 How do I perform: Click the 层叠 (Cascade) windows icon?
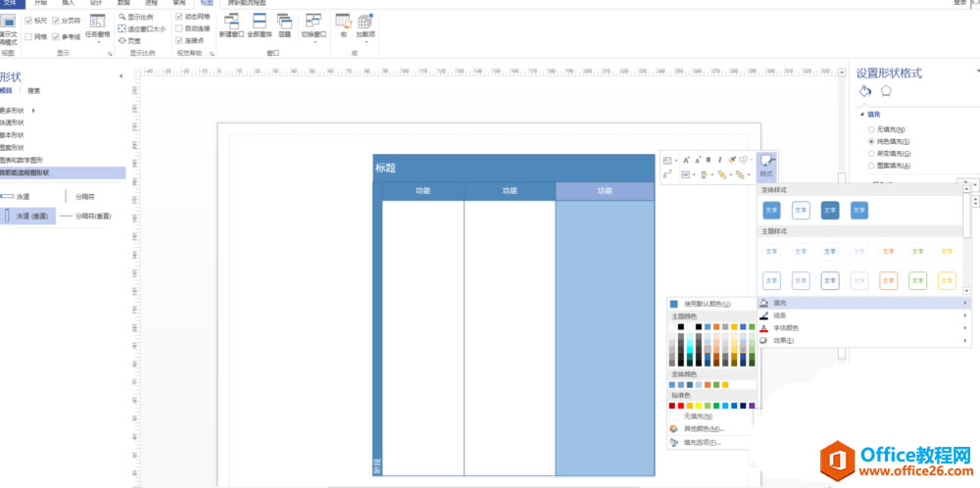tap(284, 22)
